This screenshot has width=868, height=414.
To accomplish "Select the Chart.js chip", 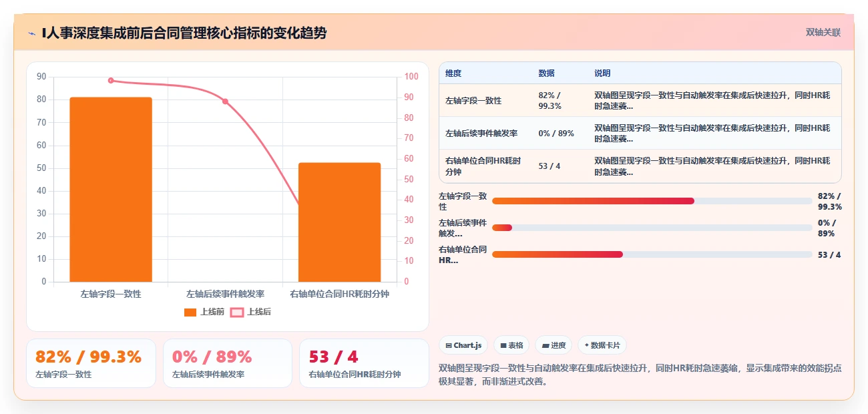I will [463, 345].
